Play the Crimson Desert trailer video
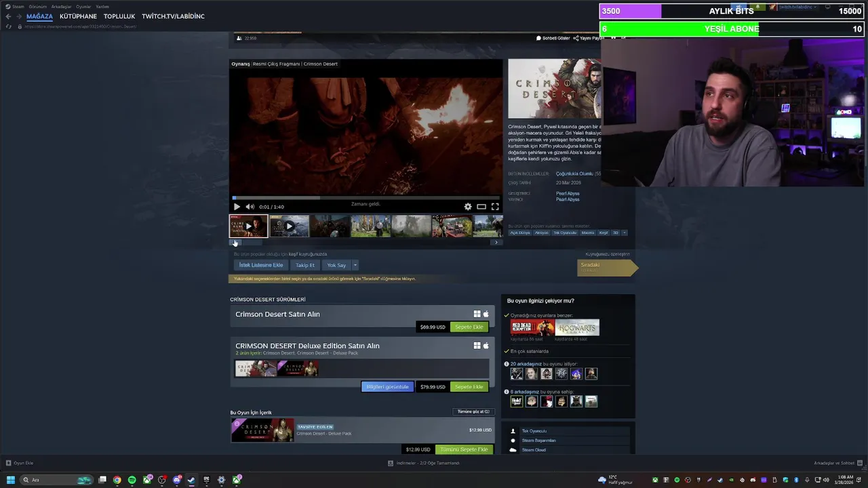 pos(237,207)
